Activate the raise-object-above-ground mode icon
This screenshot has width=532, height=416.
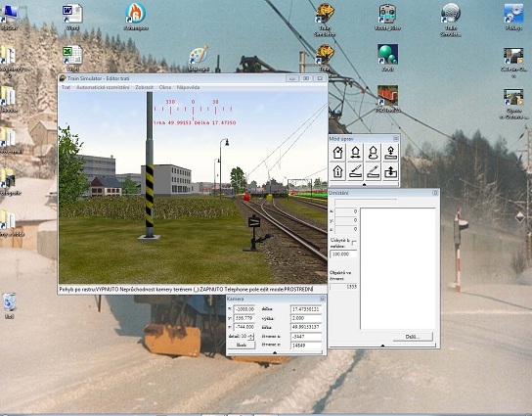point(390,153)
